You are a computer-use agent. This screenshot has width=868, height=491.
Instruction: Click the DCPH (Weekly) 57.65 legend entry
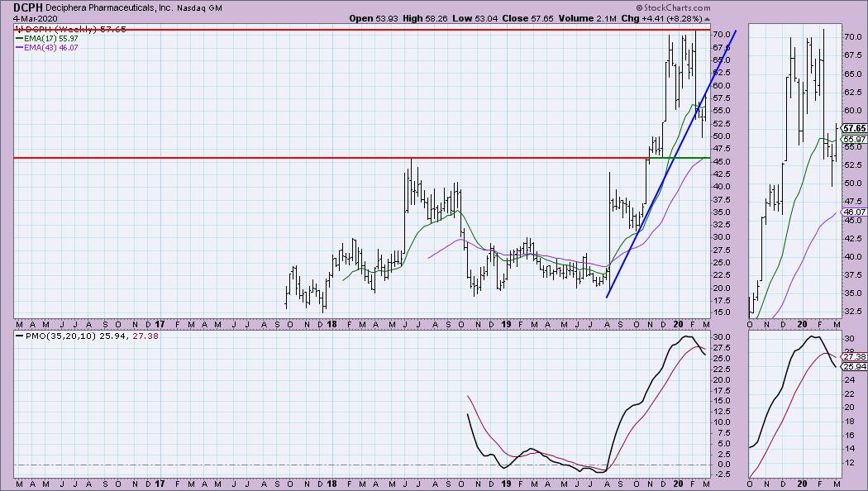click(71, 29)
